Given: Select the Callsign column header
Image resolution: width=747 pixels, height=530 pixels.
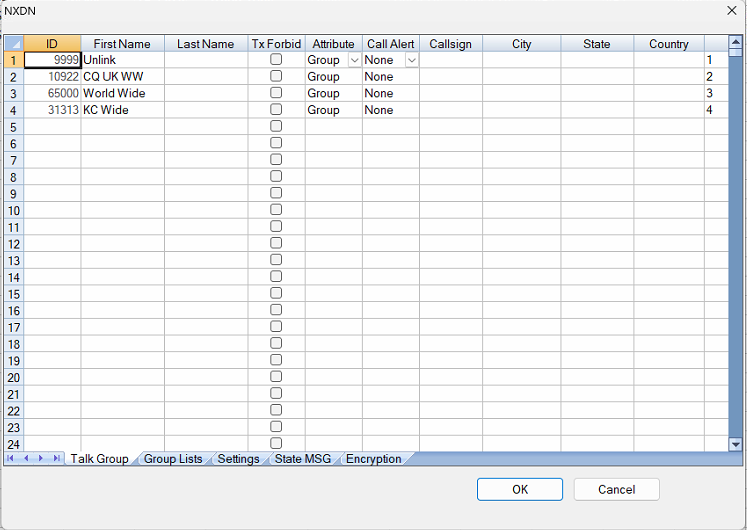Looking at the screenshot, I should (x=451, y=44).
